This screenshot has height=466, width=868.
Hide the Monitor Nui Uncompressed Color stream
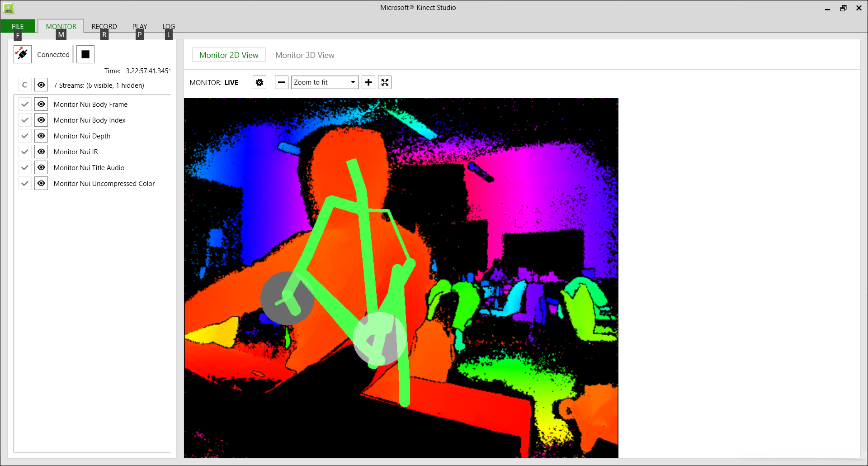41,183
